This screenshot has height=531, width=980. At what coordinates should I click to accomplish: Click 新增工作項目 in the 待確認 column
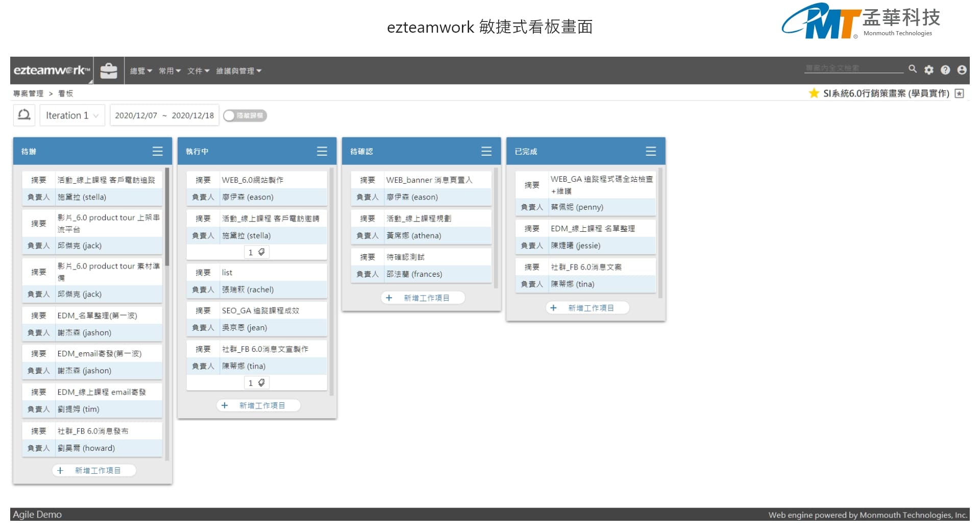(423, 298)
